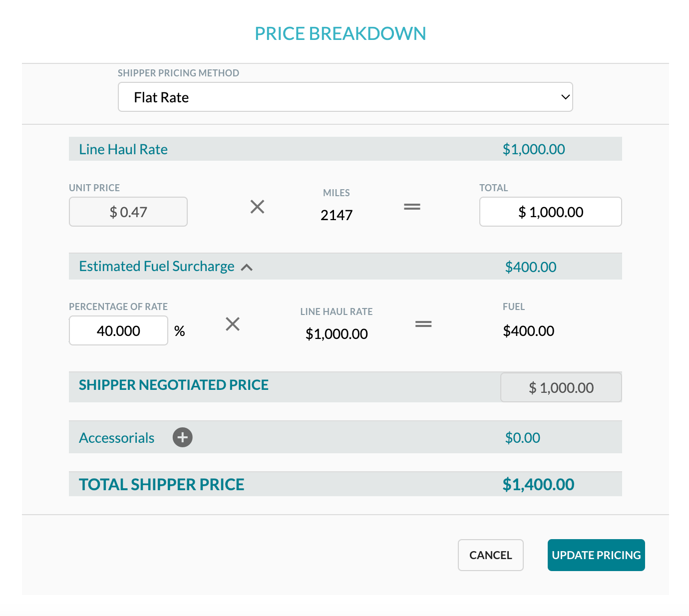The width and height of the screenshot is (689, 616).
Task: Click the Update Pricing button
Action: [596, 555]
